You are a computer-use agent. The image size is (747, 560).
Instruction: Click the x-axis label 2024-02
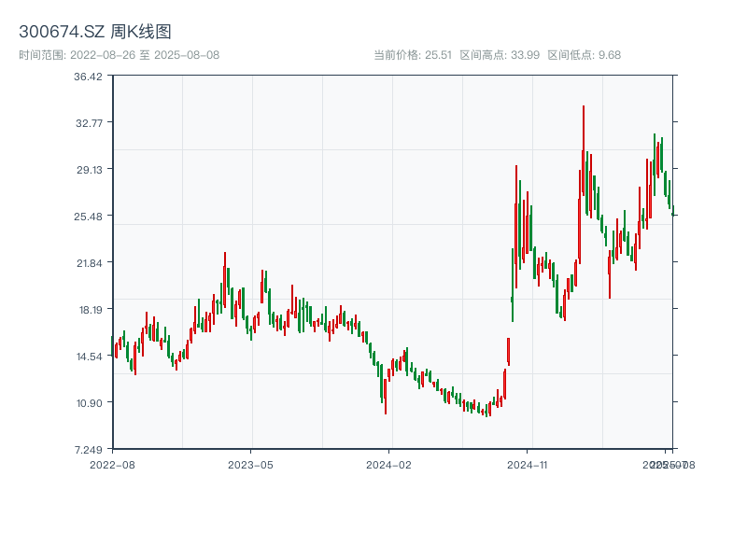pos(388,465)
